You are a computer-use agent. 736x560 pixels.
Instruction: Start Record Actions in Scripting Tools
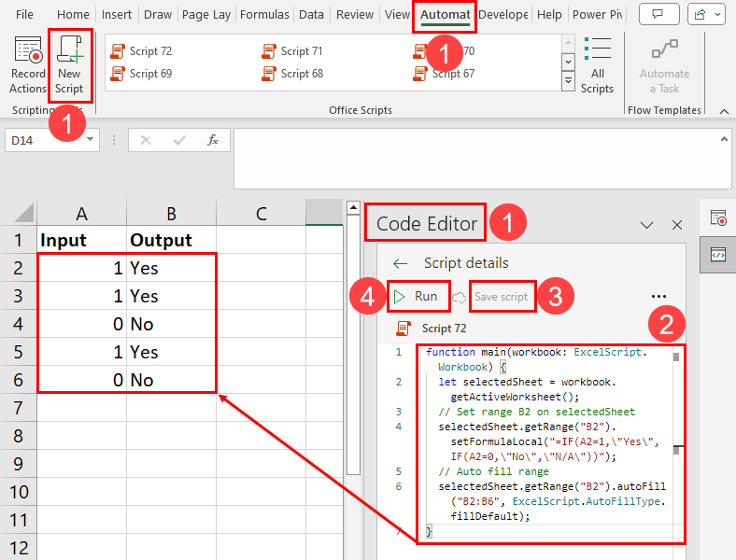click(x=27, y=65)
